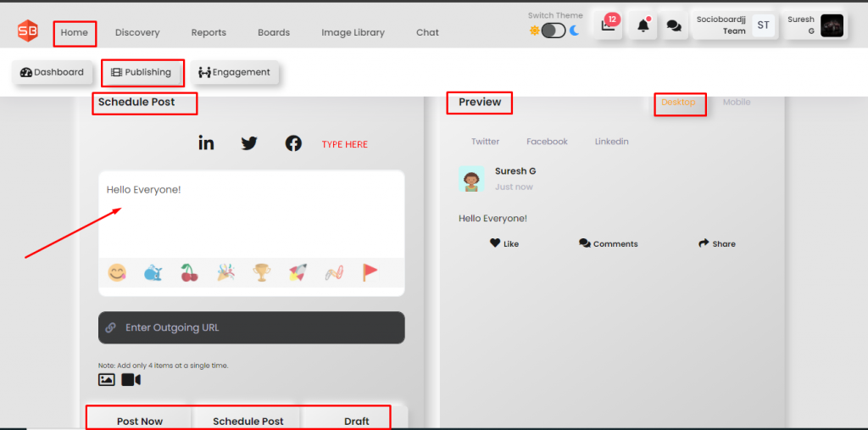The image size is (868, 430).
Task: Open the Boards menu
Action: (x=274, y=33)
